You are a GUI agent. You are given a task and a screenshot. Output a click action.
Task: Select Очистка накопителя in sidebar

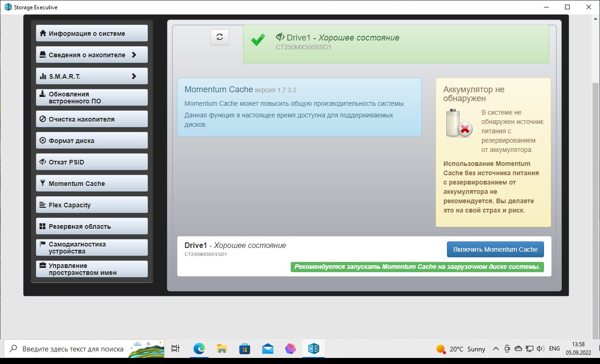coord(92,119)
